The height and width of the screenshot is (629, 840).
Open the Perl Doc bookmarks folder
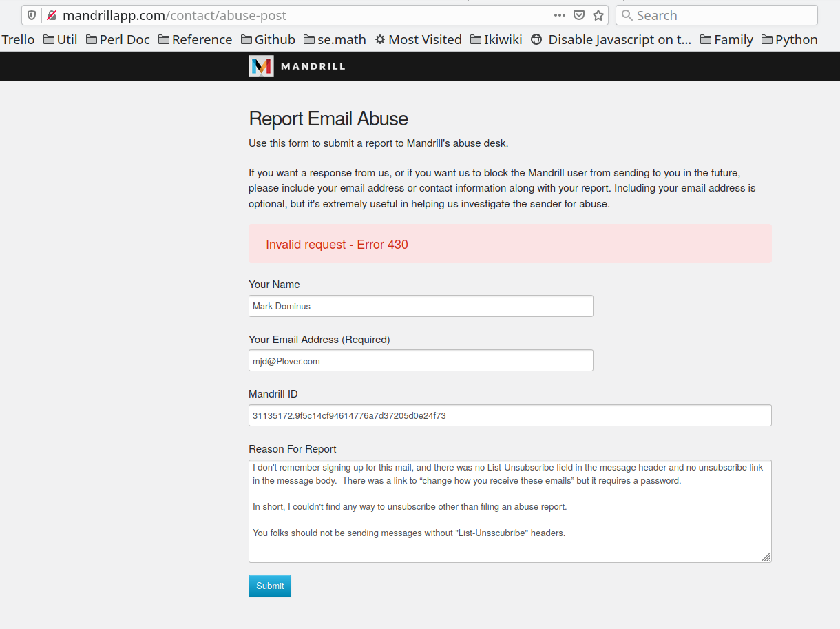coord(118,39)
